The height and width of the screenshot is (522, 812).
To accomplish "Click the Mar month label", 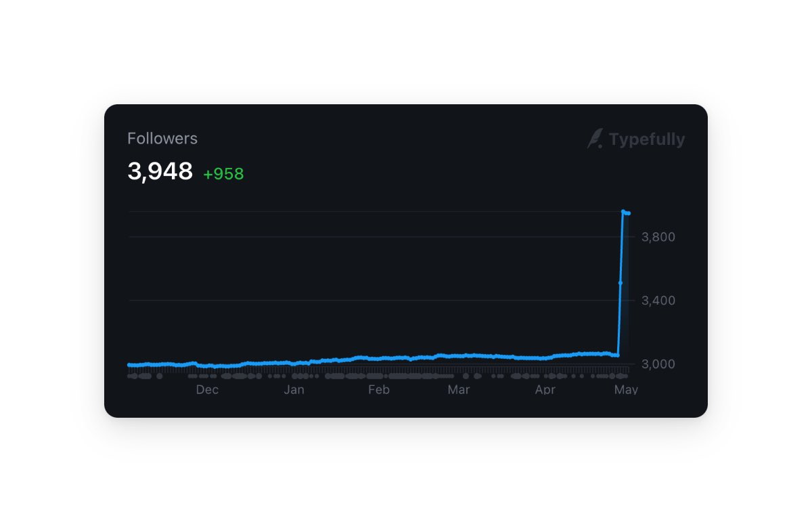I will click(459, 390).
